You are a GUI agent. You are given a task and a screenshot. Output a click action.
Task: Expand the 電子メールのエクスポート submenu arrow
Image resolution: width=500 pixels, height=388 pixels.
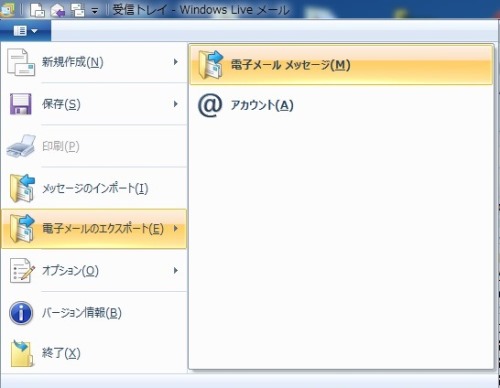click(x=176, y=228)
